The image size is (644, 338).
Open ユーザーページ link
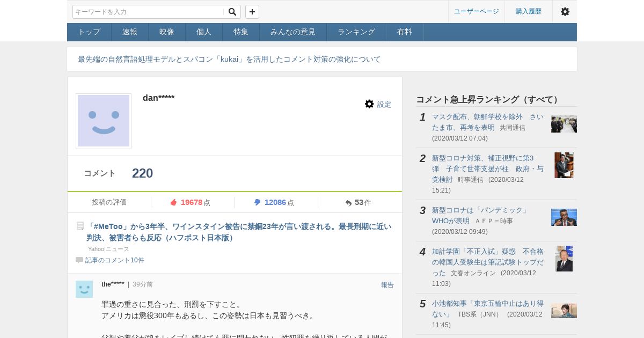[x=477, y=11]
